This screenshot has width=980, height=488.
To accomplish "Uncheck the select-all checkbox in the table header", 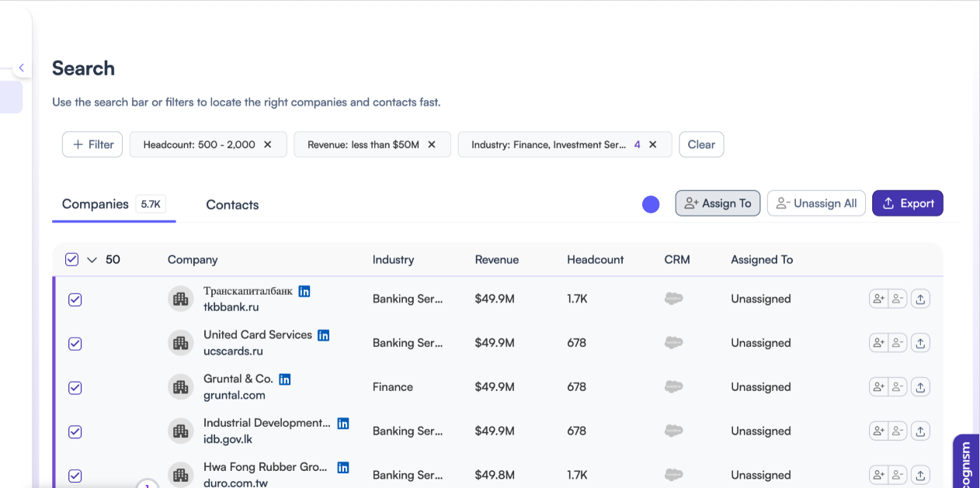I will pyautogui.click(x=71, y=259).
